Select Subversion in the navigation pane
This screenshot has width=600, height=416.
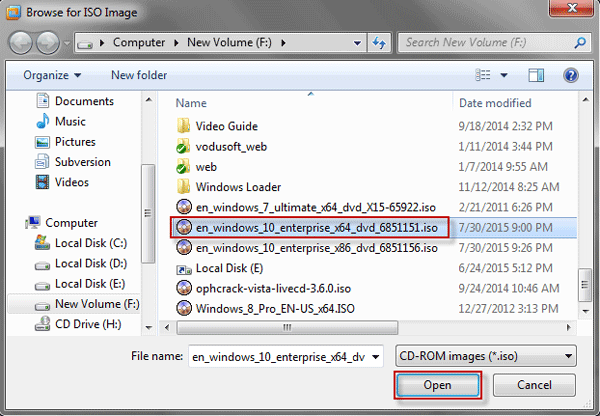73,162
